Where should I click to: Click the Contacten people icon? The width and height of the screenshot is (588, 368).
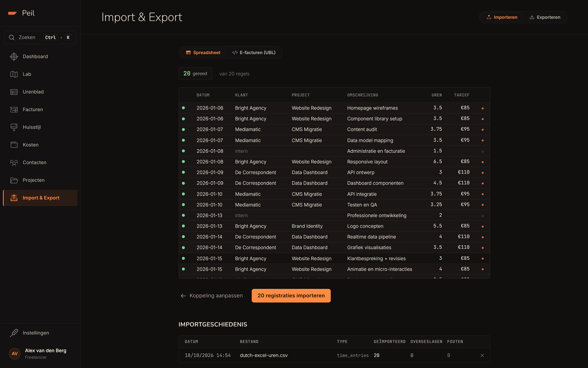click(14, 163)
